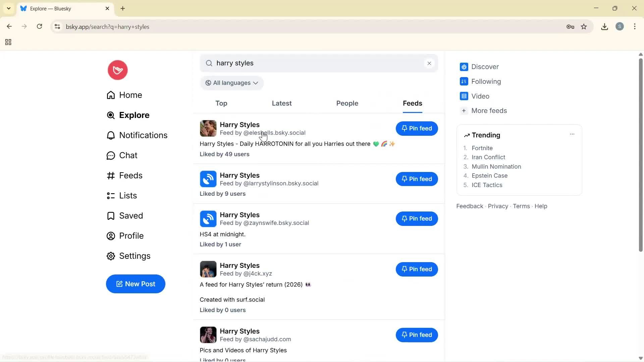Pin the Pics and Videos feed
The height and width of the screenshot is (362, 644).
click(x=417, y=335)
